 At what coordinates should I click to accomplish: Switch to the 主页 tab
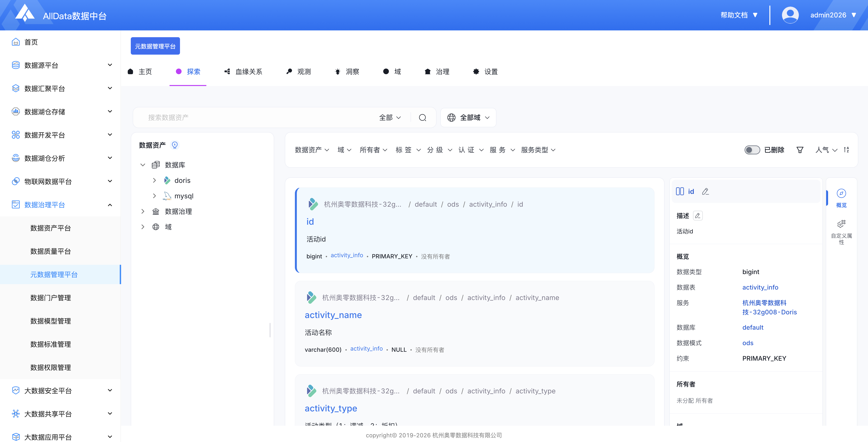coord(140,71)
